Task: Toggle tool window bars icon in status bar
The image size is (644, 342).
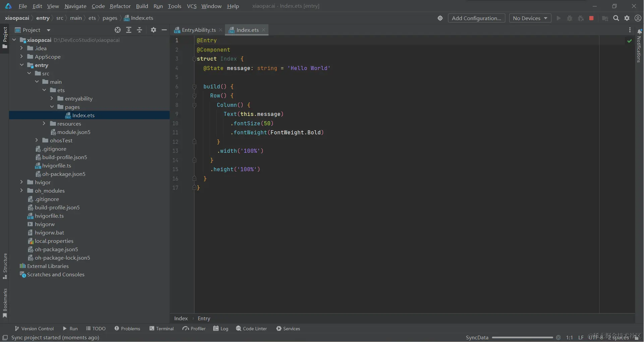Action: (5, 338)
